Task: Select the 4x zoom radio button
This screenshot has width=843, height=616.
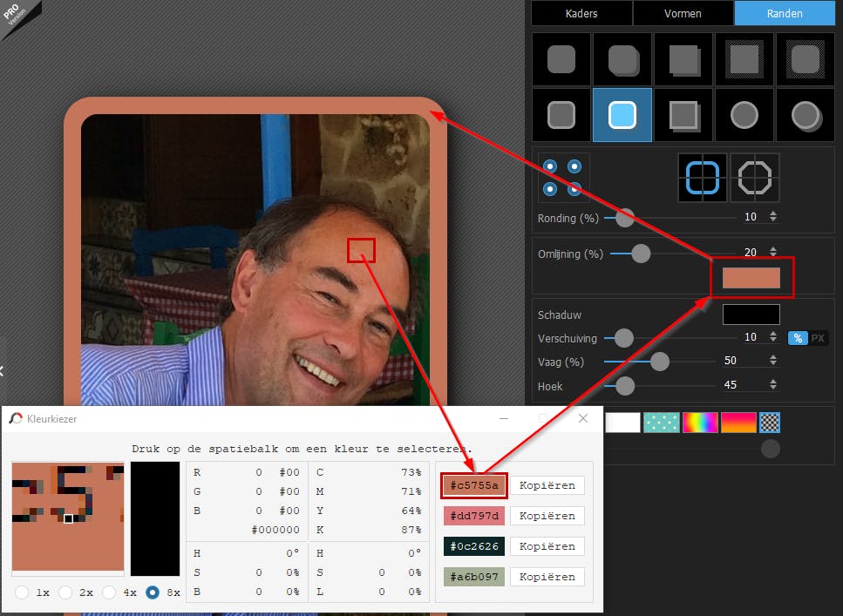Action: point(110,592)
